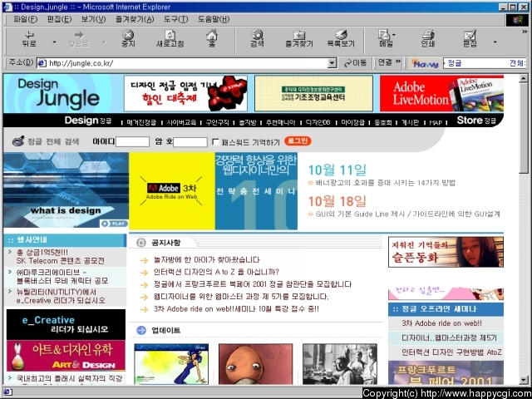Click the Design Jungle logo
532x399 pixels.
point(58,93)
